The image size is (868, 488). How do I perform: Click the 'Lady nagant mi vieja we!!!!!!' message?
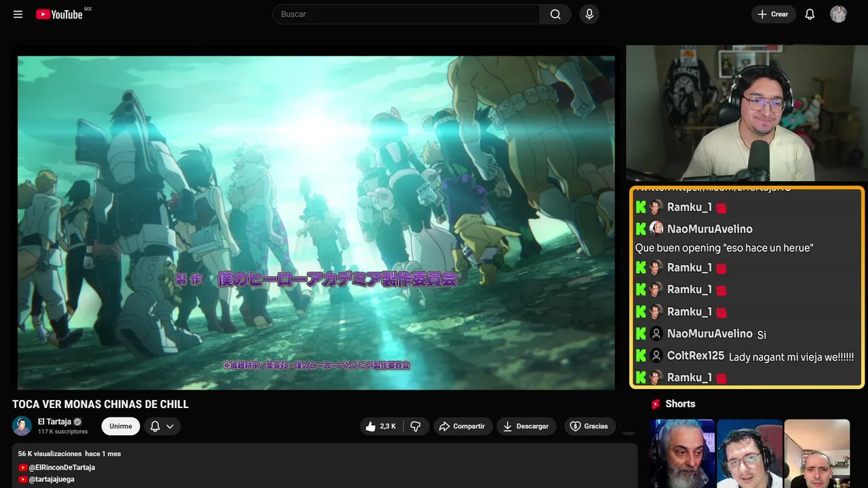pos(791,357)
